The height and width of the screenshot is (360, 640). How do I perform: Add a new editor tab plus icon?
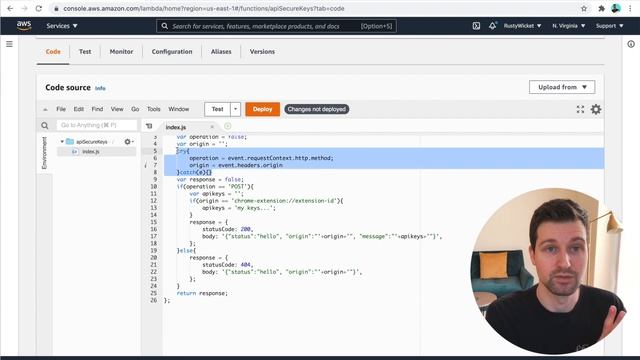[x=228, y=126]
